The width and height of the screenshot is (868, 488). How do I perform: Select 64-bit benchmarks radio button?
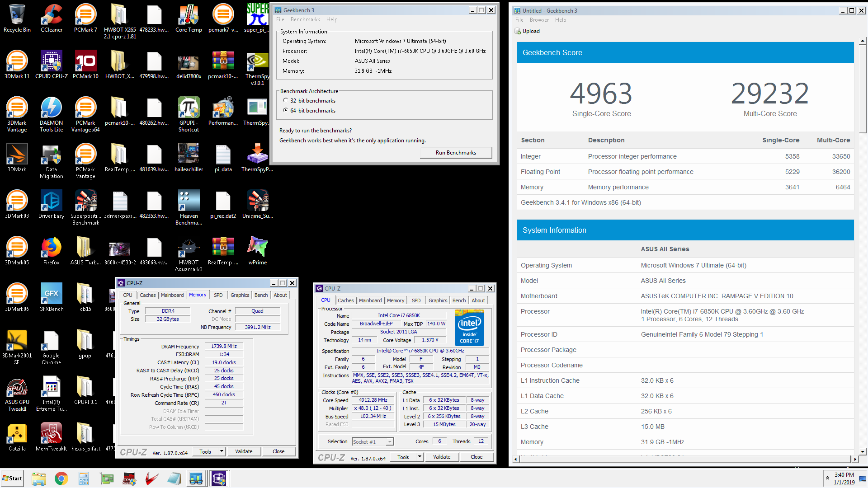285,110
